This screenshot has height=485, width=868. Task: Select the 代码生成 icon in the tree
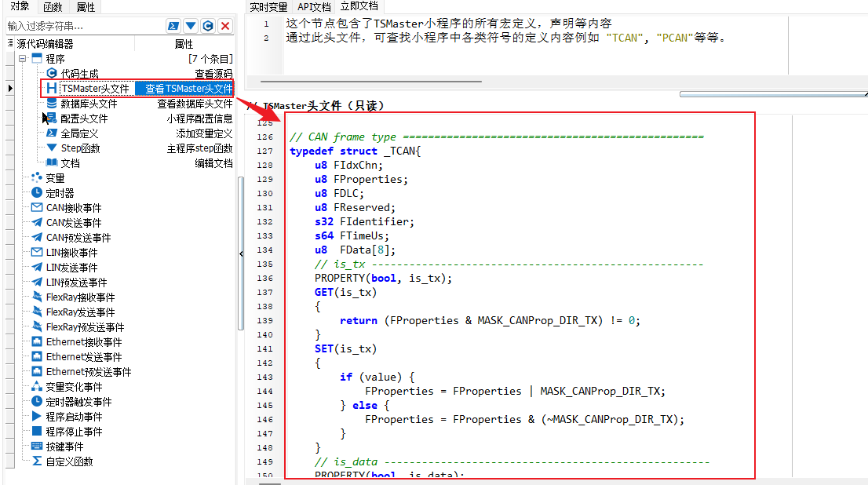click(52, 73)
